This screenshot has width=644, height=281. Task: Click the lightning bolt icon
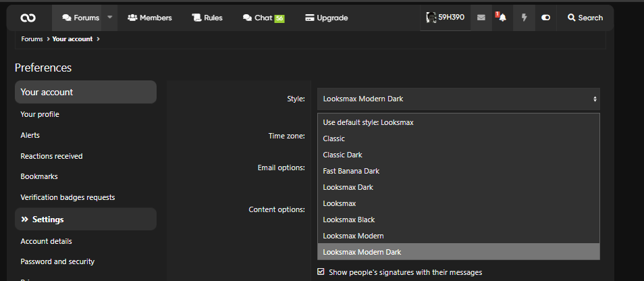pos(524,18)
